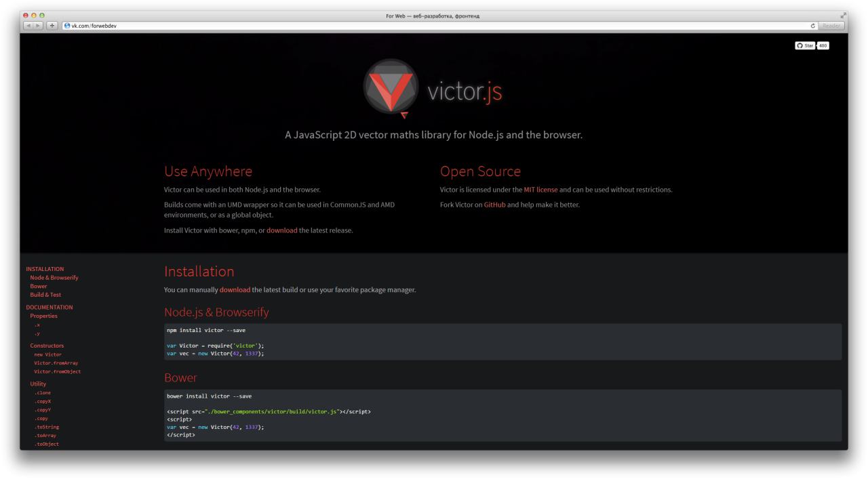Click the tagline about JavaScript 2D vector maths
The image size is (868, 479).
pyautogui.click(x=433, y=135)
